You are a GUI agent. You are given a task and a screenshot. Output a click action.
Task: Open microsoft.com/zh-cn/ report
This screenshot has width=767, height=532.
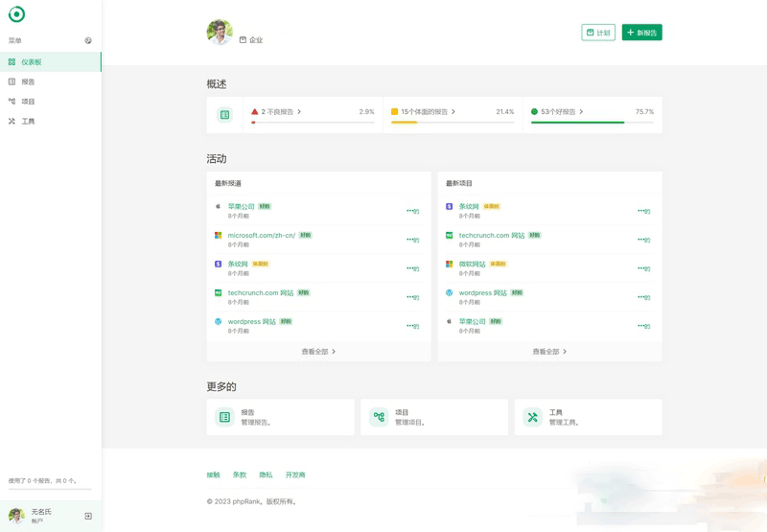tap(261, 235)
